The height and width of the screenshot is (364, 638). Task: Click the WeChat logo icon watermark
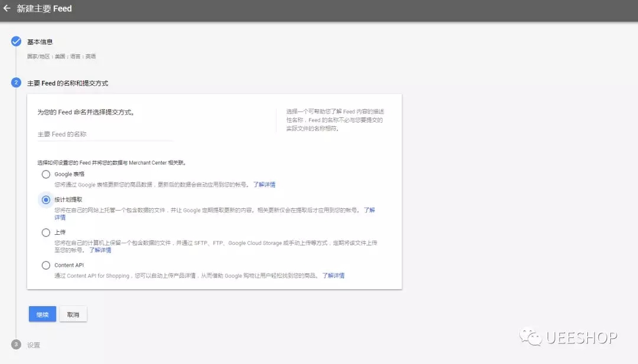click(530, 337)
